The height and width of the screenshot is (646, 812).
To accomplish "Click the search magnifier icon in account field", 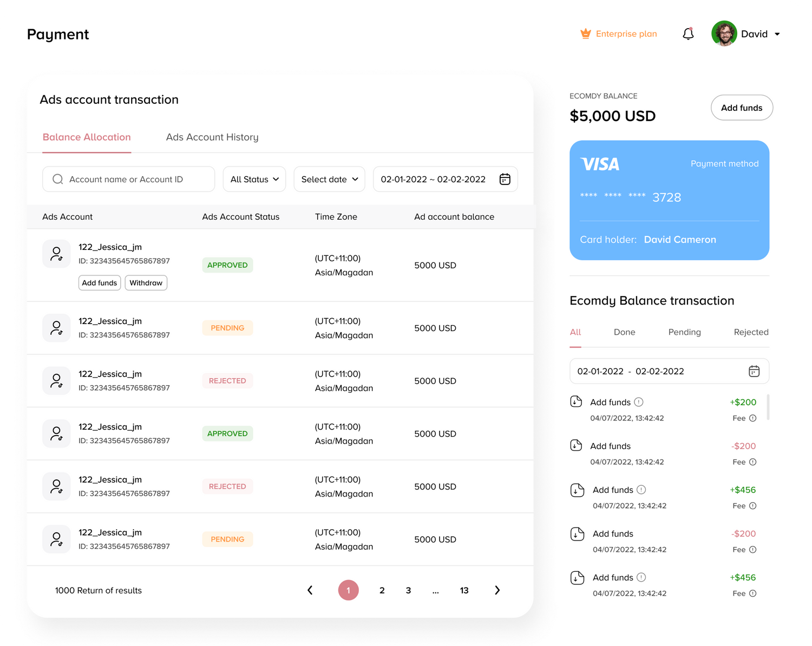I will coord(57,179).
